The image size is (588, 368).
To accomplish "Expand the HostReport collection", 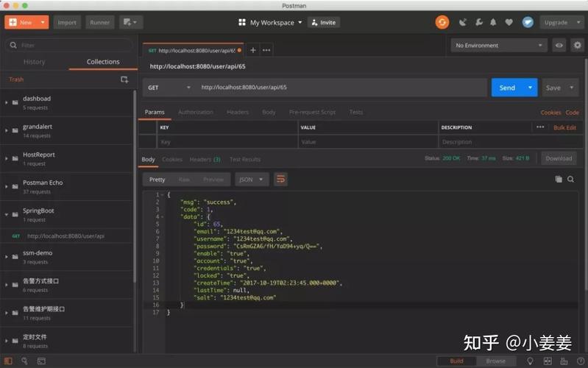I will coord(7,159).
